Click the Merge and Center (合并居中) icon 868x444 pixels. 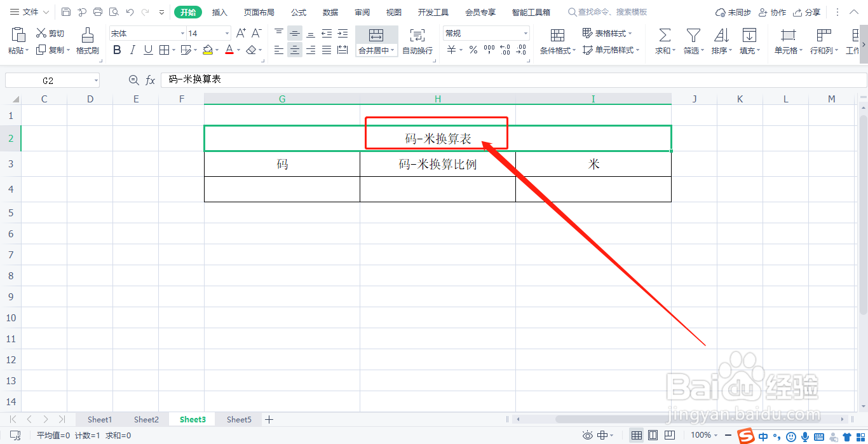point(376,36)
